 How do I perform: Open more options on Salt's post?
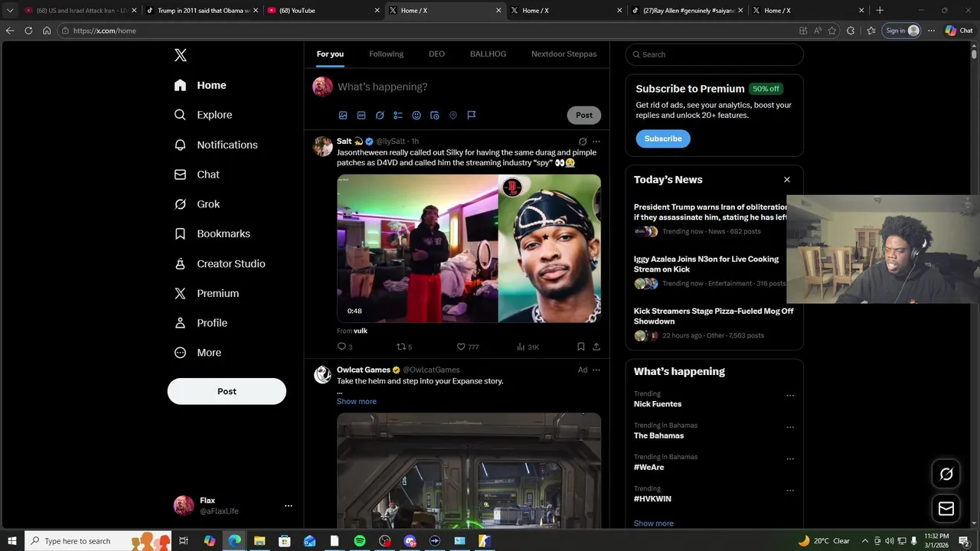point(596,142)
